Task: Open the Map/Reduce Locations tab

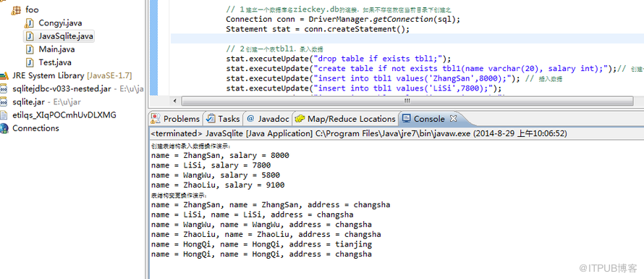Action: 346,119
